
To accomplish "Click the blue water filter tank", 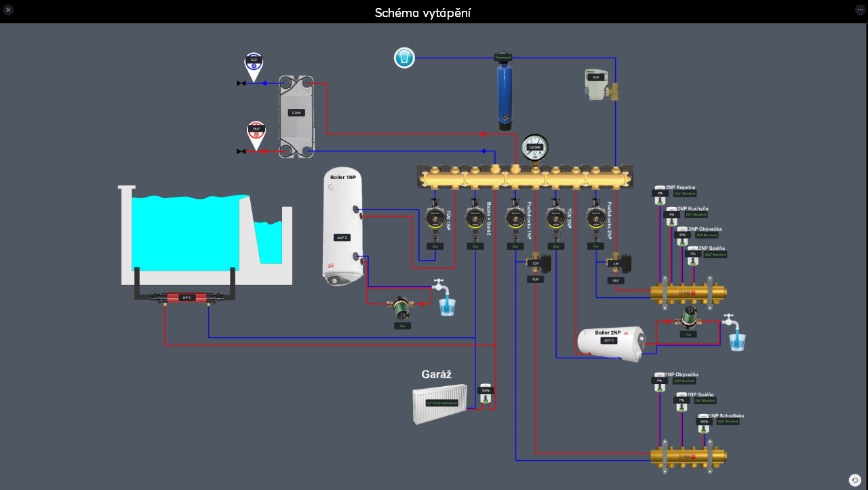I will pyautogui.click(x=503, y=95).
